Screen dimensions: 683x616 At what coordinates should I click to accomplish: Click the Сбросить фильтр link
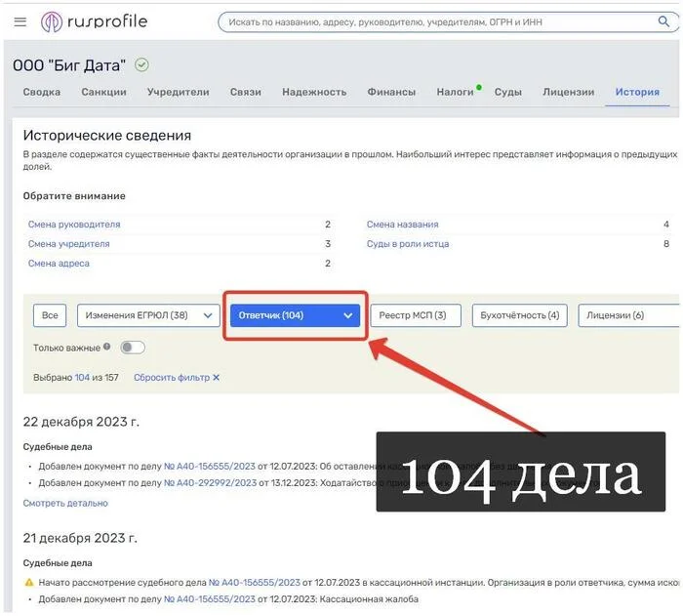click(x=172, y=378)
